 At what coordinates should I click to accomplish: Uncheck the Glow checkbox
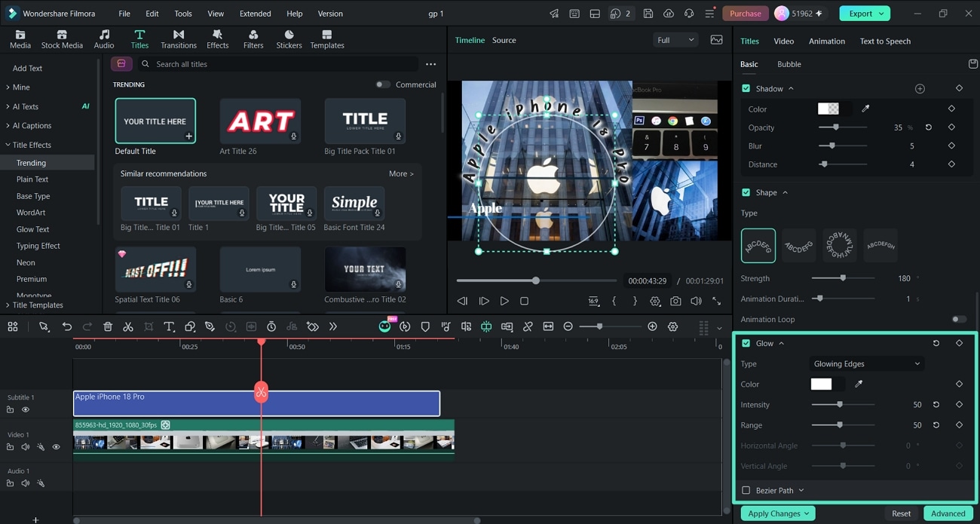tap(746, 343)
